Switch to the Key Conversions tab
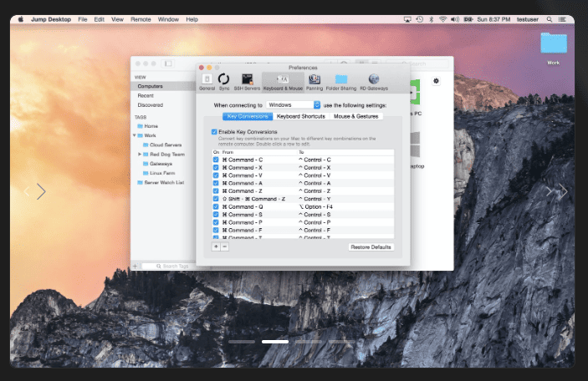588x381 pixels. point(248,116)
